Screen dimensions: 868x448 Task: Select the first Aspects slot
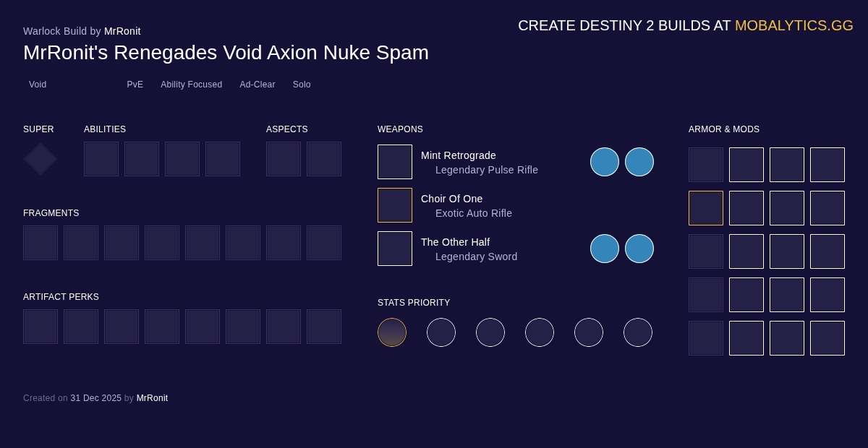pos(284,159)
